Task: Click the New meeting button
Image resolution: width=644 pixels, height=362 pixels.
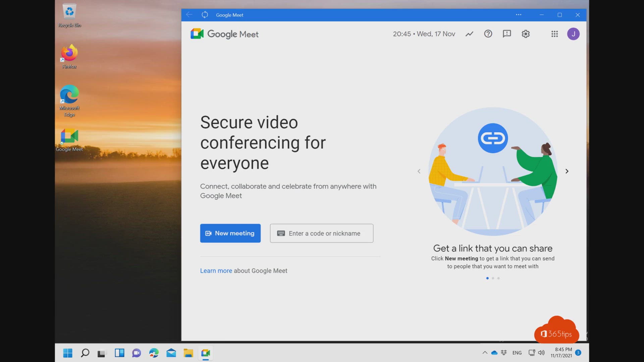Action: (230, 233)
